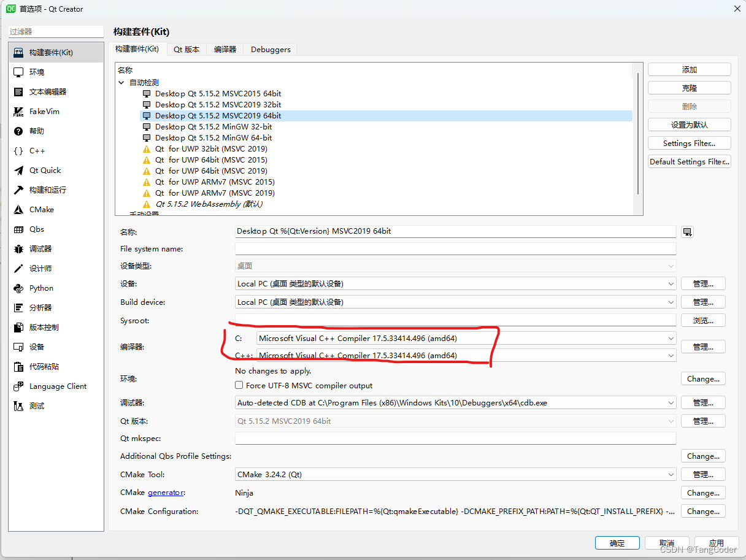This screenshot has height=560, width=746.
Task: Click the CMake generator link
Action: [166, 493]
